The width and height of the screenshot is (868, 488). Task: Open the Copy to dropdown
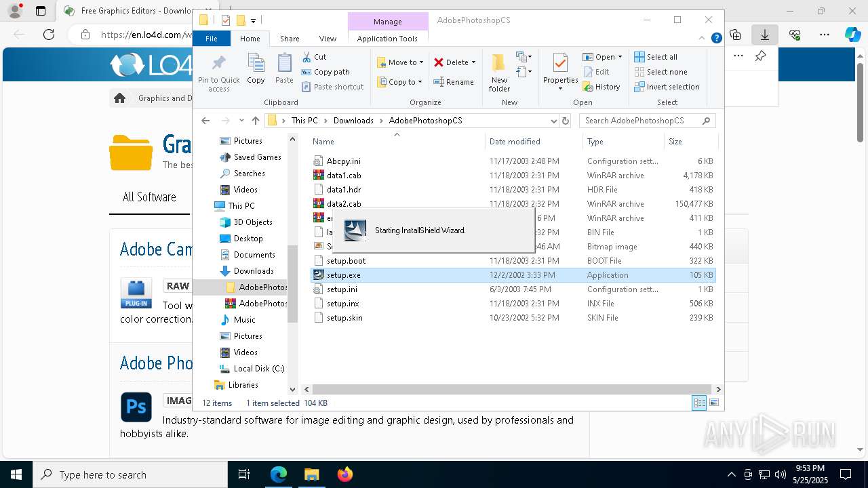pyautogui.click(x=400, y=82)
